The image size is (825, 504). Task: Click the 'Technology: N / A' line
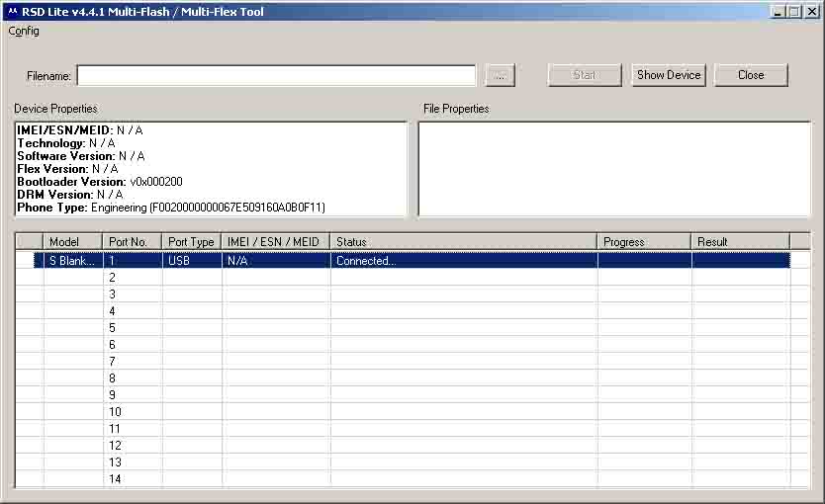(x=65, y=143)
